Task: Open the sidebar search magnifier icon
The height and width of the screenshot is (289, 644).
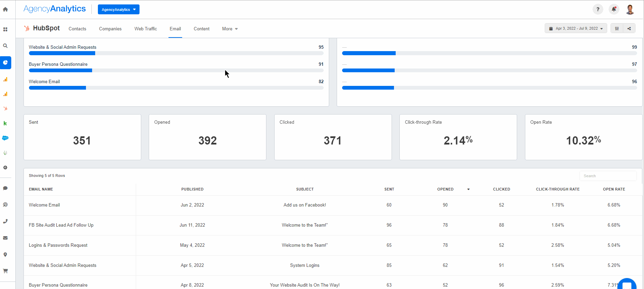Action: (x=5, y=46)
